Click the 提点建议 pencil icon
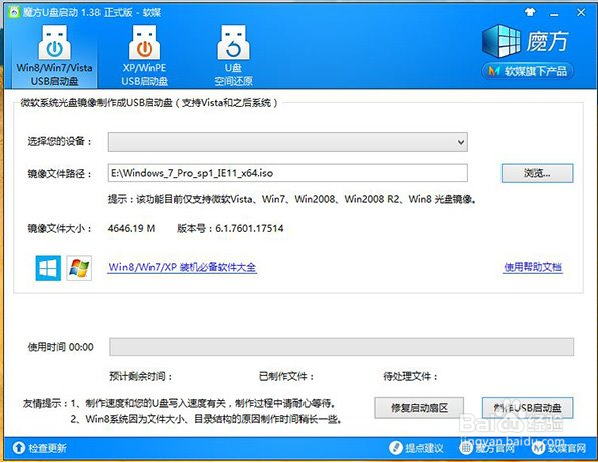This screenshot has width=598, height=463. click(396, 448)
